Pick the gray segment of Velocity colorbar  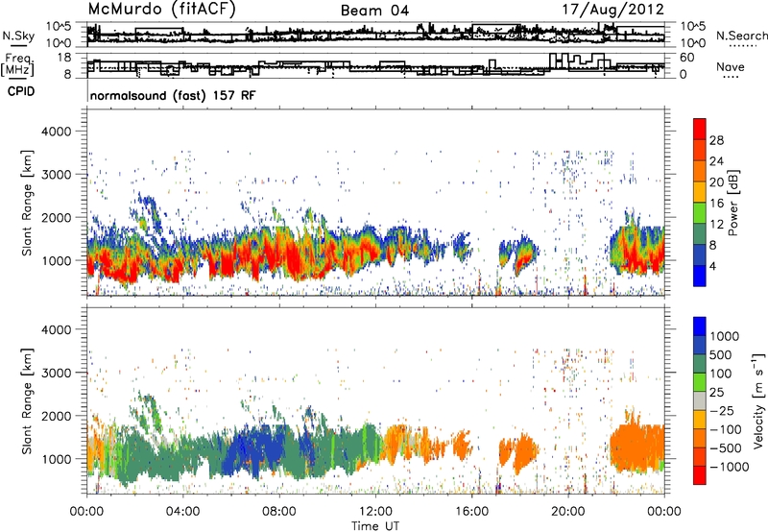700,400
